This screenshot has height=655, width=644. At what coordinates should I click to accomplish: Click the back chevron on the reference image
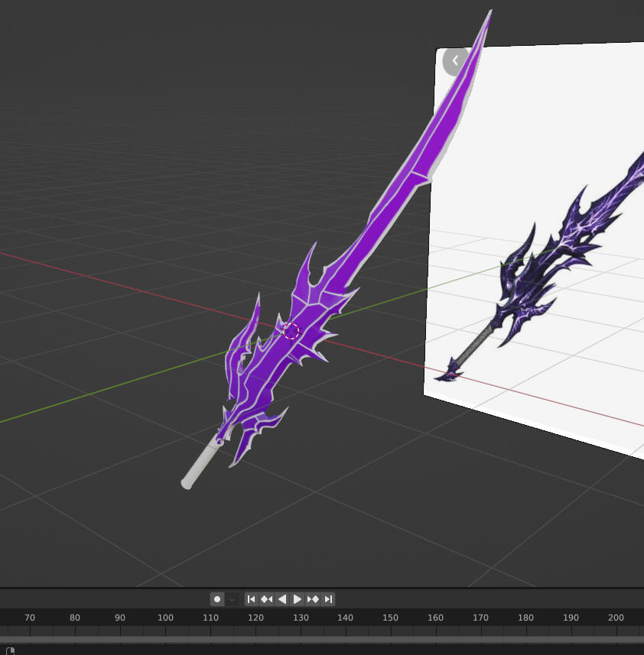point(455,60)
